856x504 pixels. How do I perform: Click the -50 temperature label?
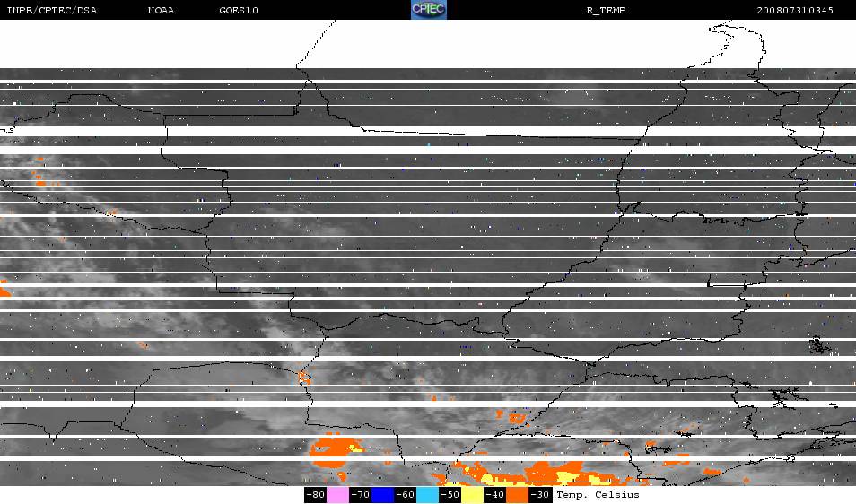pos(450,495)
